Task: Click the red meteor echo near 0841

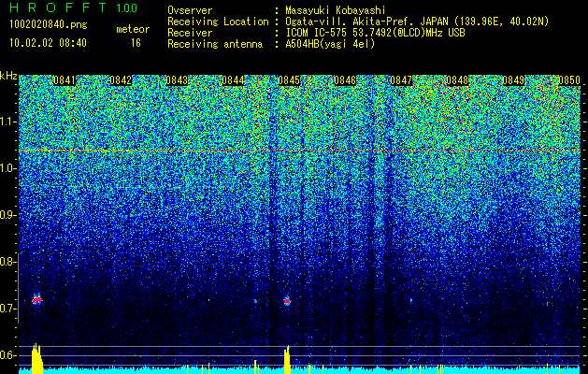Action: (x=36, y=300)
